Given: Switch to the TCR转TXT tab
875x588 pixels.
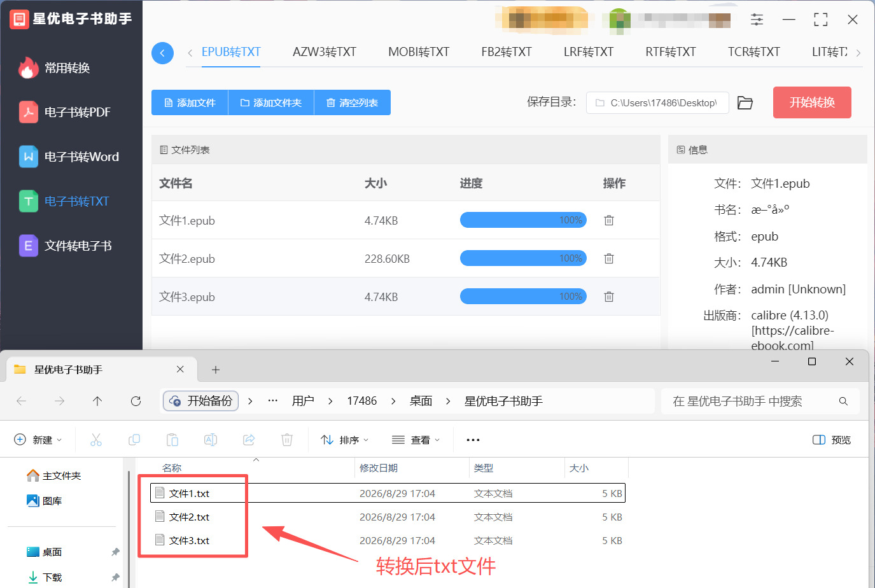Looking at the screenshot, I should pyautogui.click(x=754, y=52).
